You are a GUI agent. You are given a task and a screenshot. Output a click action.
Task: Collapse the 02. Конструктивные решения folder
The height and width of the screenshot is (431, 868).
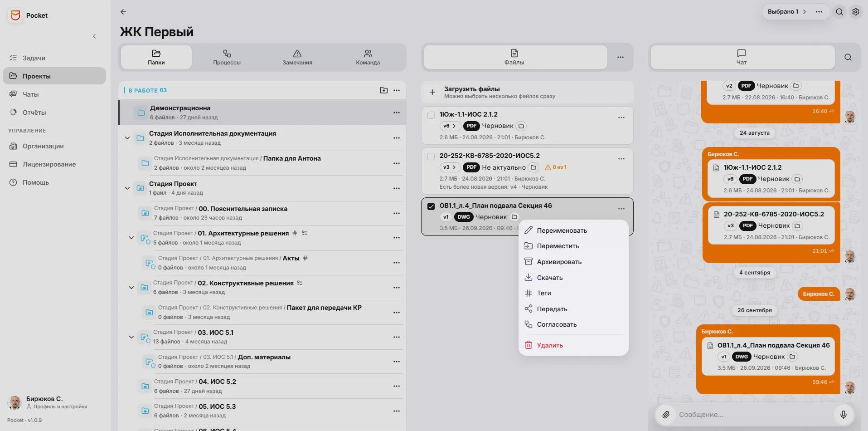(131, 288)
